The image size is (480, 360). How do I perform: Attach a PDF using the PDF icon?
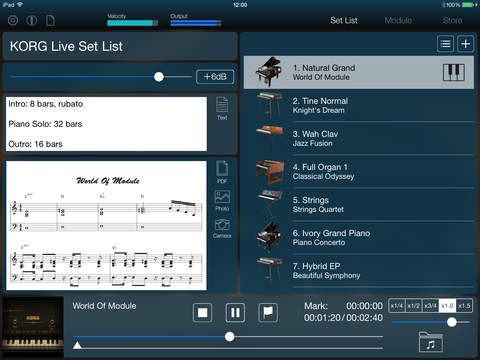pyautogui.click(x=222, y=172)
